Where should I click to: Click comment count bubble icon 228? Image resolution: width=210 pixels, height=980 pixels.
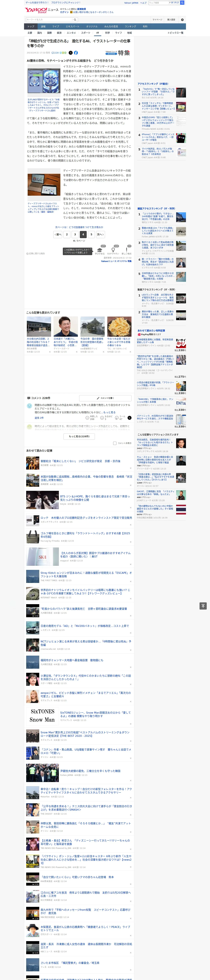56,53
